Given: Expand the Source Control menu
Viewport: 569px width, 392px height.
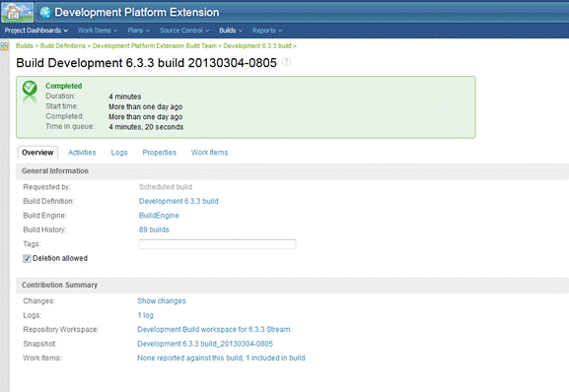Looking at the screenshot, I should pos(184,31).
